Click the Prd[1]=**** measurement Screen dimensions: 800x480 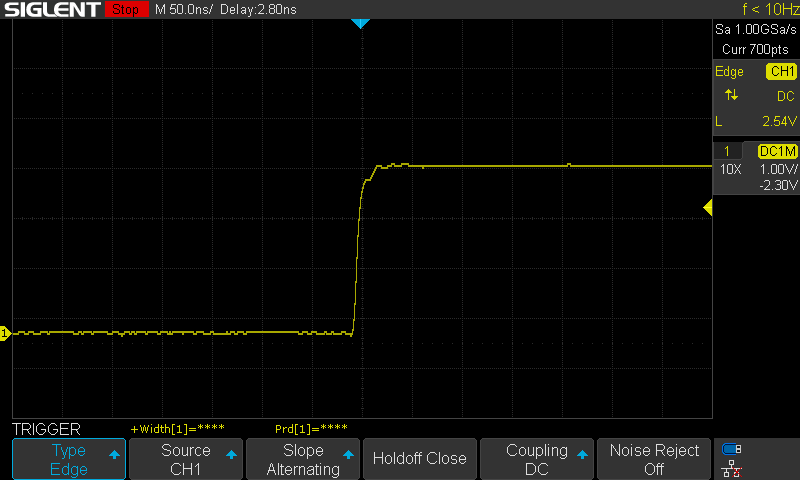coord(311,429)
